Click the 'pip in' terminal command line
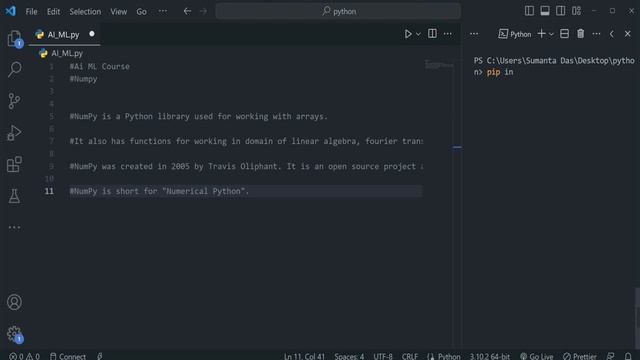This screenshot has height=360, width=640. [500, 72]
